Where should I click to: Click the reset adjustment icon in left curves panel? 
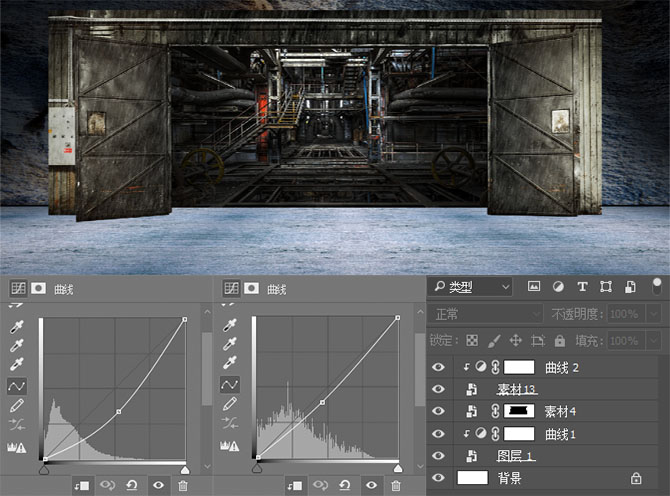pos(132,485)
